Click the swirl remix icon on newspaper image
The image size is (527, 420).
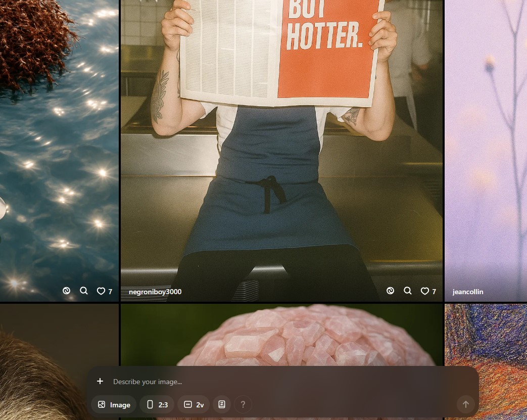point(390,291)
